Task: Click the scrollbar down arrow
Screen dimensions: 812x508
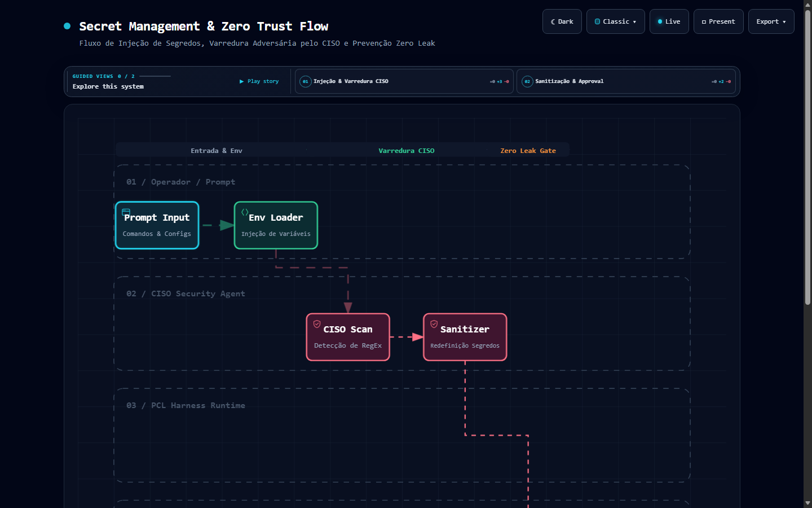Action: pos(807,503)
